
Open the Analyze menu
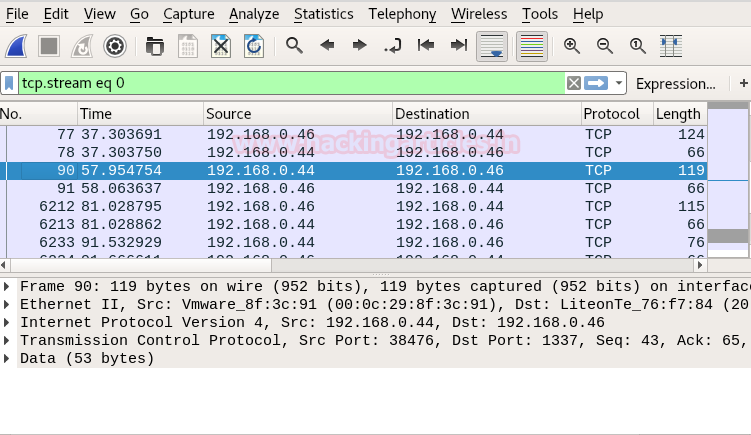(254, 14)
